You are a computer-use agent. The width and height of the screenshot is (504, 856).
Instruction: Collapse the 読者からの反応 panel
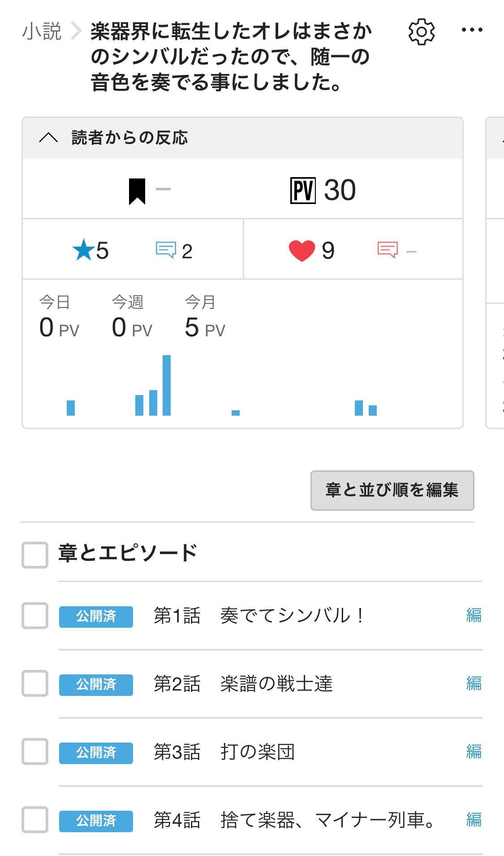(x=48, y=138)
